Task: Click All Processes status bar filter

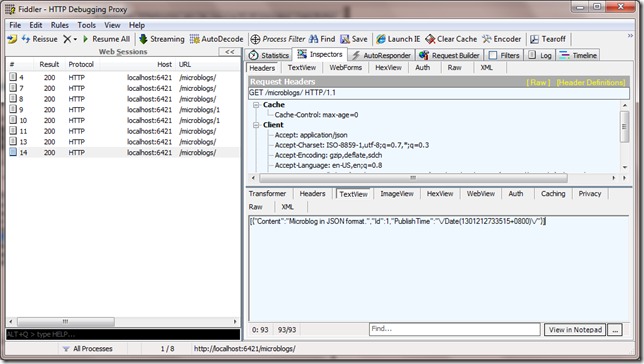Action: click(x=87, y=349)
